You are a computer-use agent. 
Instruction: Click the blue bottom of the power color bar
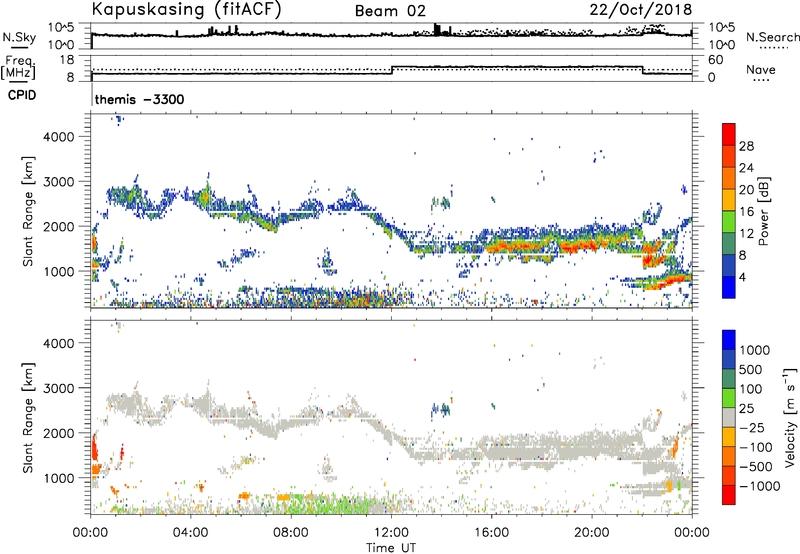(x=729, y=287)
